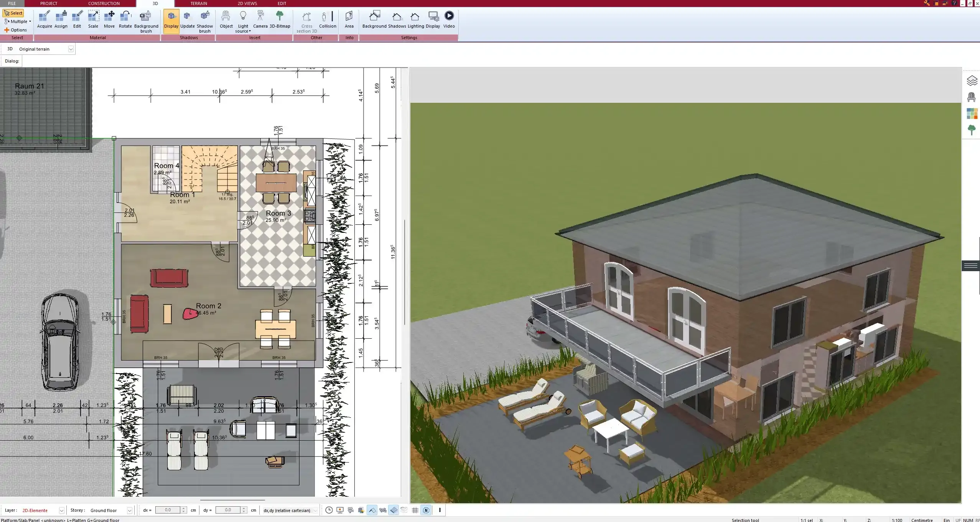Open the Original terrain view dropdown
The width and height of the screenshot is (980, 522).
click(x=71, y=49)
